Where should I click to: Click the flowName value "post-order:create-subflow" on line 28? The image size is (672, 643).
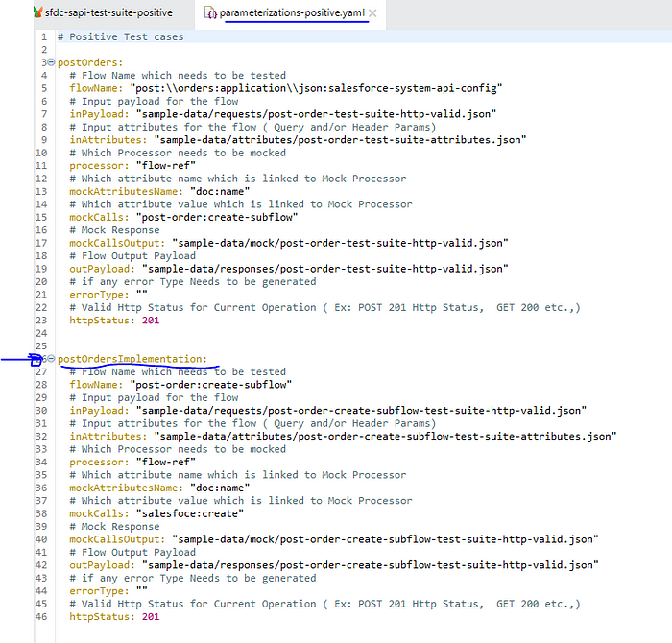coord(211,385)
